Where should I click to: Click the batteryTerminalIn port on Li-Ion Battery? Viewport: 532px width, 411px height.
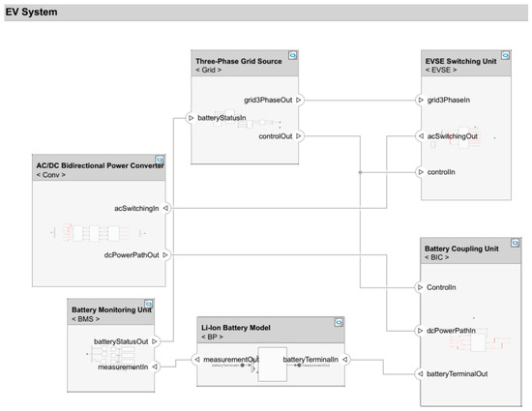[x=344, y=360]
